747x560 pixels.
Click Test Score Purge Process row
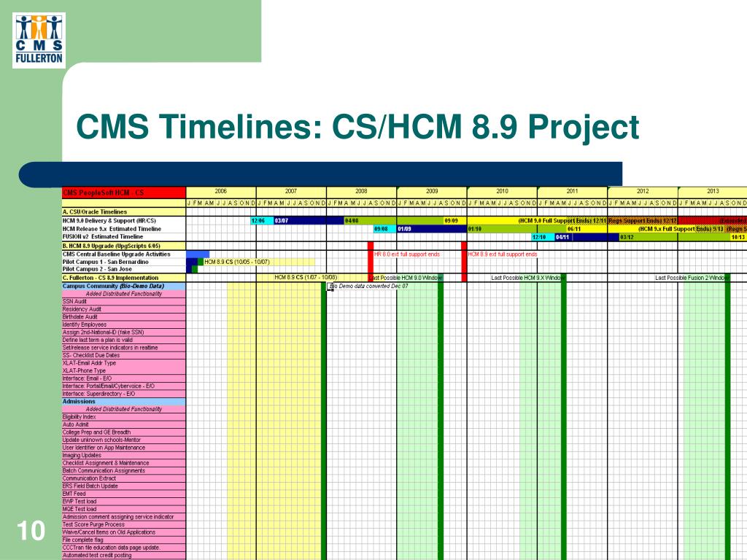[x=124, y=524]
